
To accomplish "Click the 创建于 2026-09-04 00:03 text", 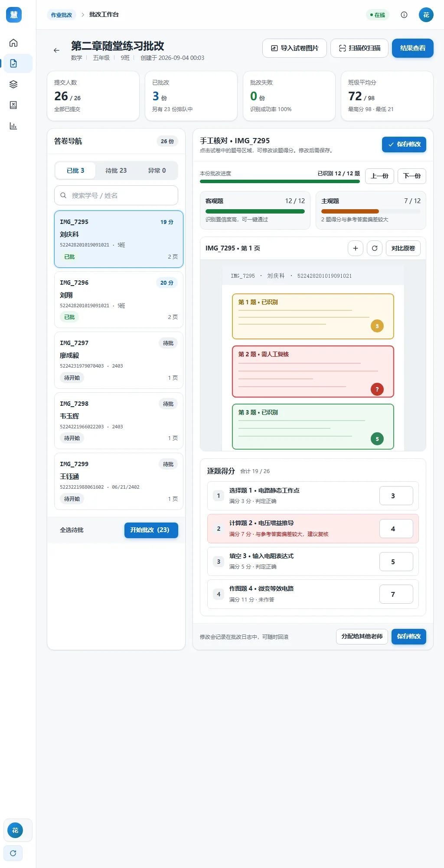I will (172, 58).
